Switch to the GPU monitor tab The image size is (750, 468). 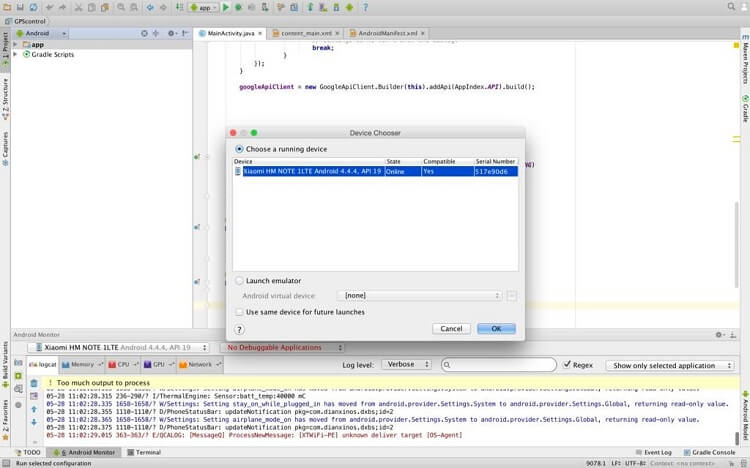158,365
